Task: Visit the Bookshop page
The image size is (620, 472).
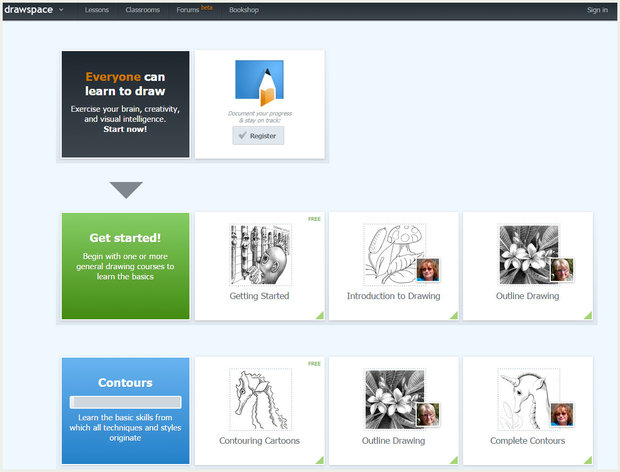Action: (244, 10)
